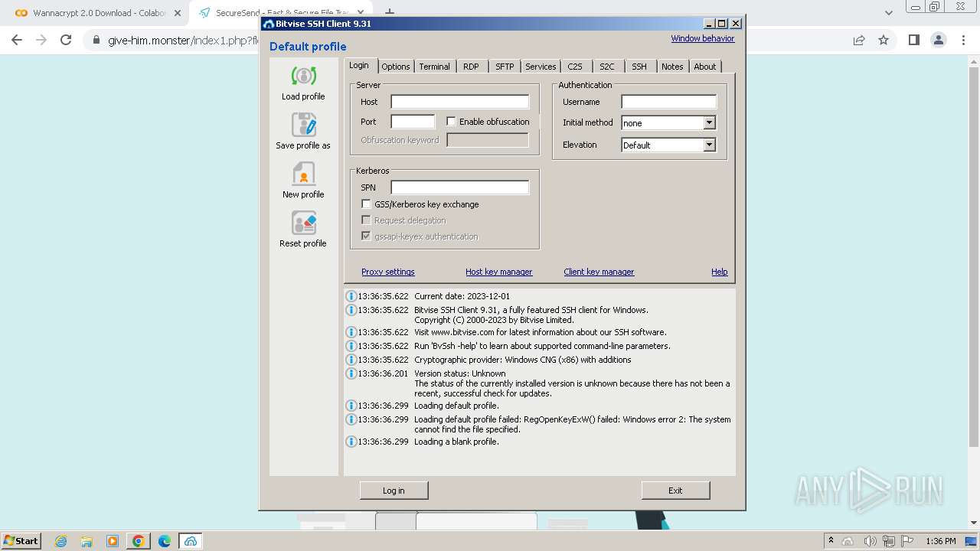Open volume control in system tray

click(x=870, y=541)
